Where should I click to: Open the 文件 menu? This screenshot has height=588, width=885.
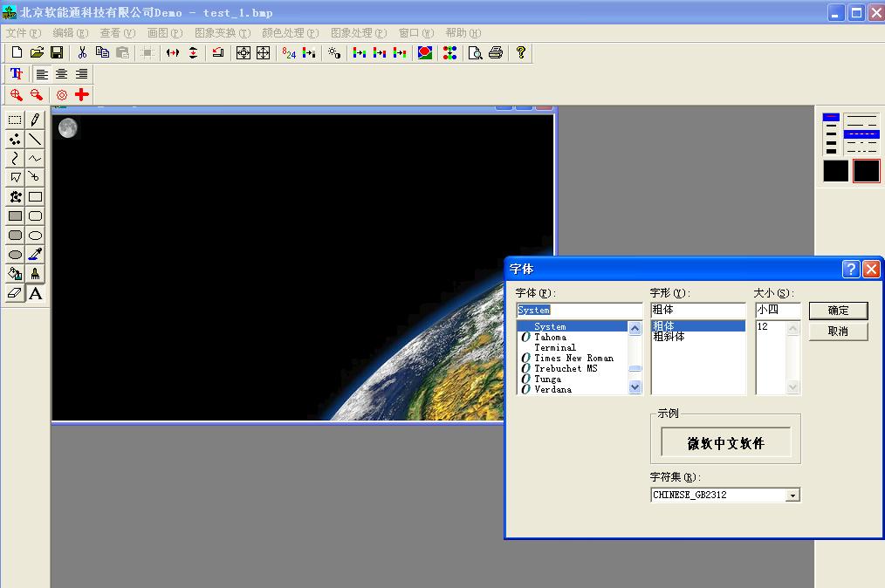[23, 33]
